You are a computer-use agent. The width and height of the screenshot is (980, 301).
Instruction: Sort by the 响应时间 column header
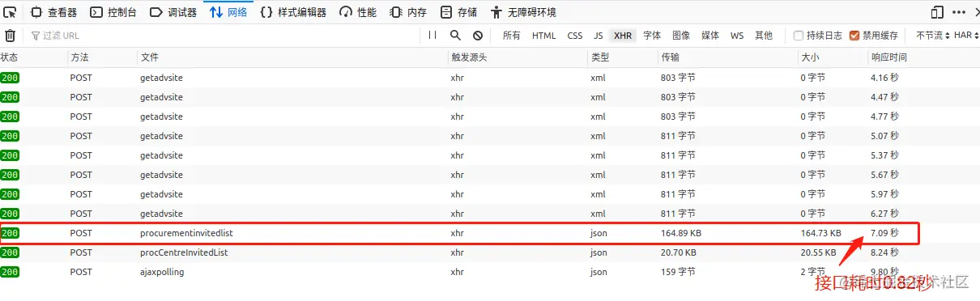[x=923, y=57]
